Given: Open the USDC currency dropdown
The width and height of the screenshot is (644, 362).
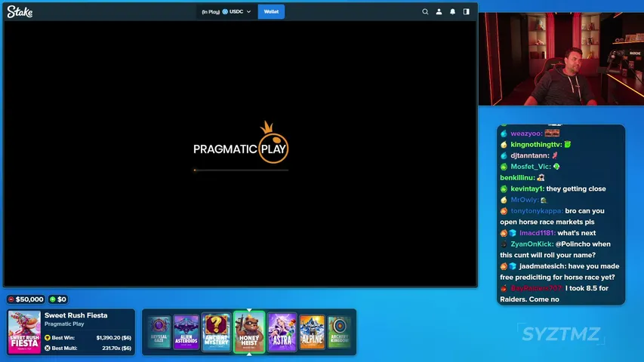Looking at the screenshot, I should [226, 12].
